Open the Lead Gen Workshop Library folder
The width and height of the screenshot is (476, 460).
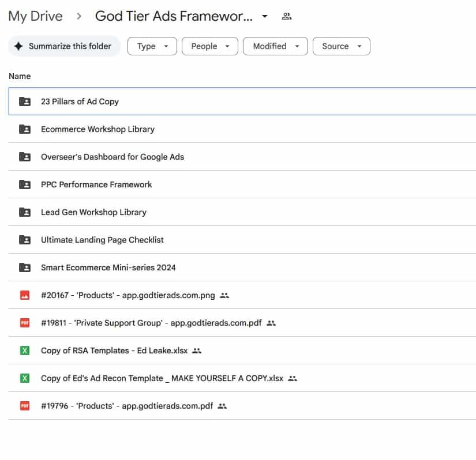93,212
